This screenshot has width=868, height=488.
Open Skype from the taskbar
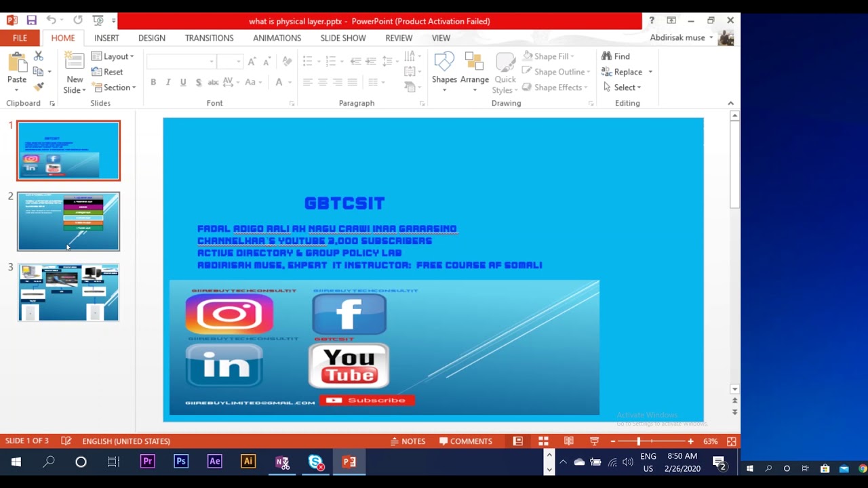pyautogui.click(x=315, y=462)
